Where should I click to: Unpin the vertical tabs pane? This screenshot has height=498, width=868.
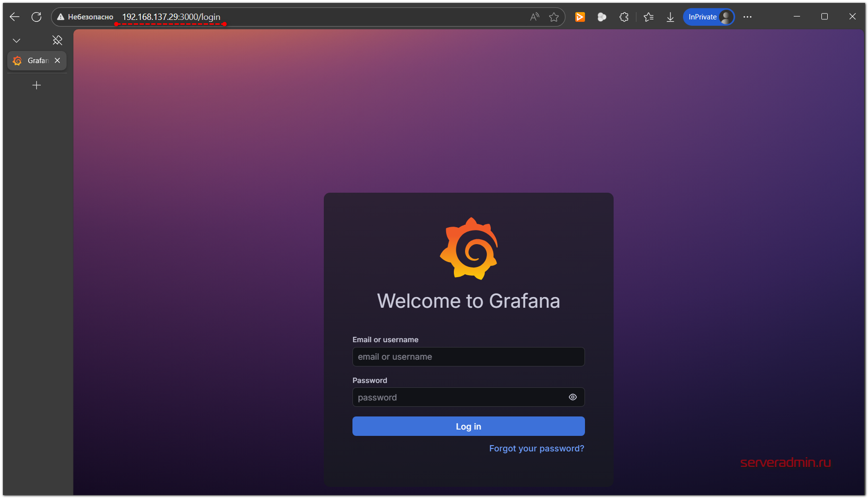tap(57, 40)
